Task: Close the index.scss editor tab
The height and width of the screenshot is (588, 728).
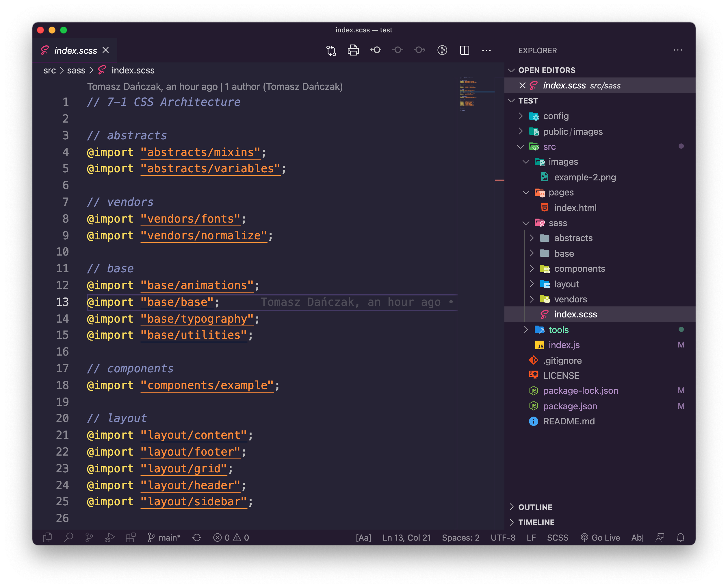Action: point(106,50)
